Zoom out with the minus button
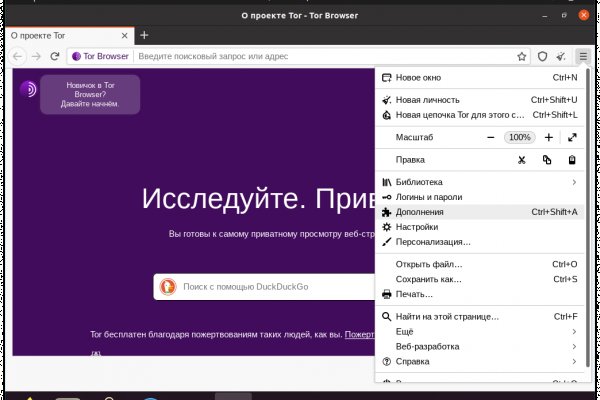 tap(491, 137)
